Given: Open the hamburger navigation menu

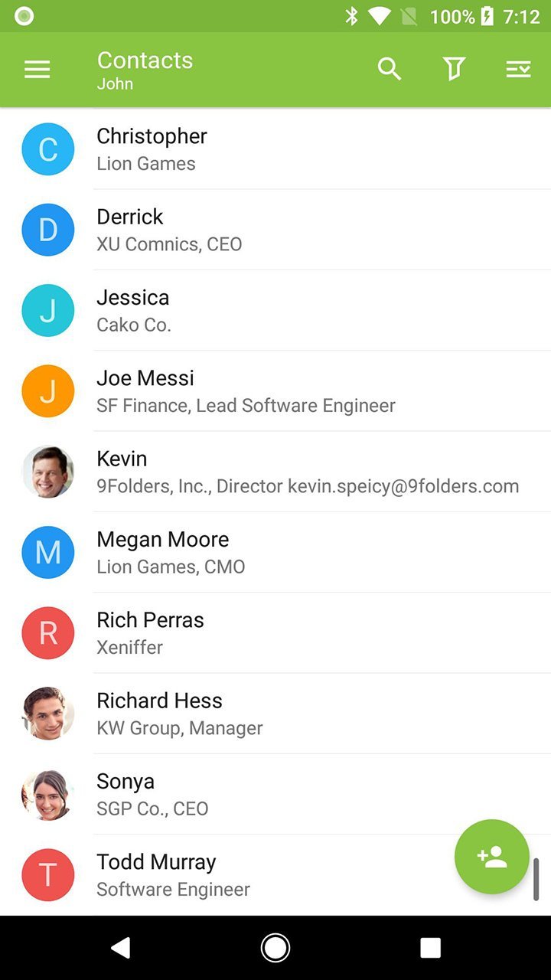Looking at the screenshot, I should pyautogui.click(x=37, y=70).
